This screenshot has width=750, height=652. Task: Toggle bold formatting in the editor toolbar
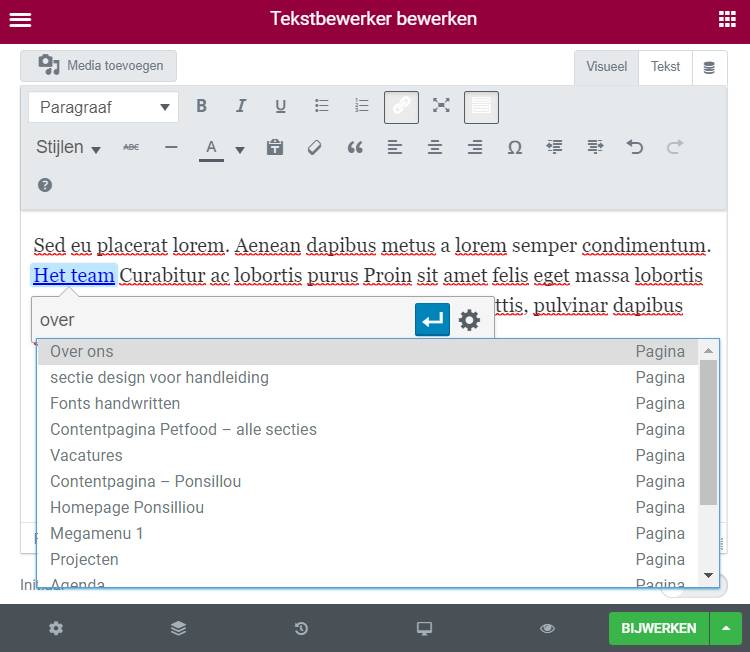pos(201,107)
